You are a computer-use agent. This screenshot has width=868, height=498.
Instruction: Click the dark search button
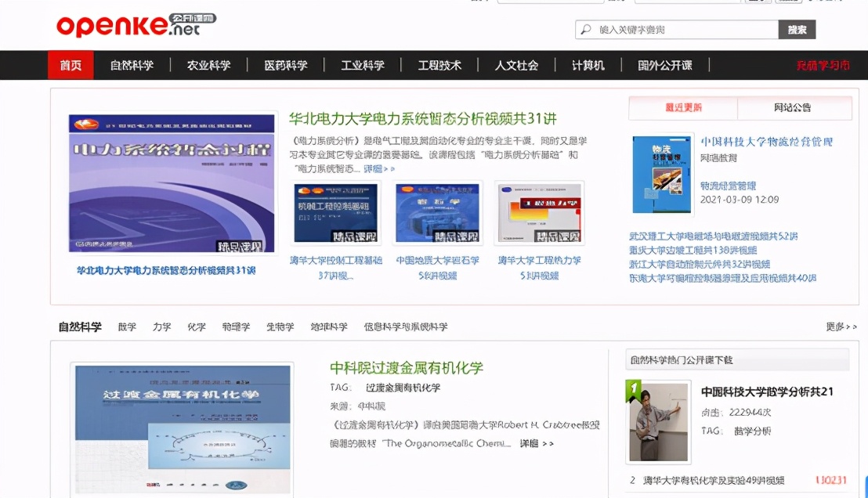tap(797, 29)
